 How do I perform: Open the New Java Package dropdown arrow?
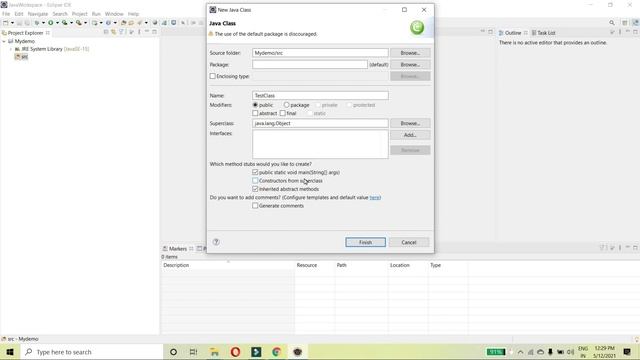pos(101,23)
